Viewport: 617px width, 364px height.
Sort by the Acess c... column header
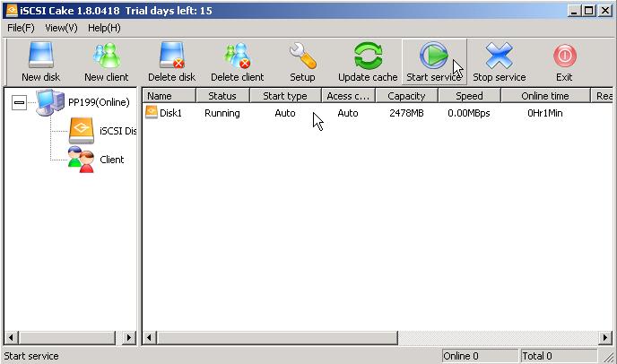point(349,96)
